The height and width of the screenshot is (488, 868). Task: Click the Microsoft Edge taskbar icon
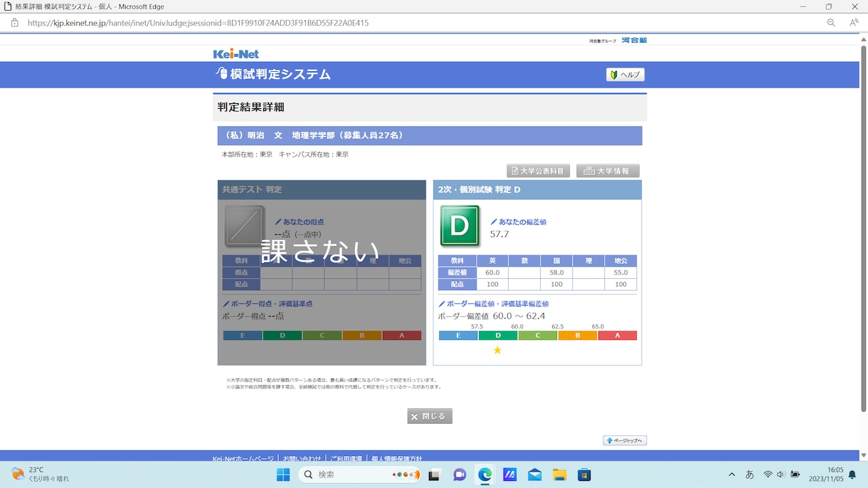tap(485, 474)
